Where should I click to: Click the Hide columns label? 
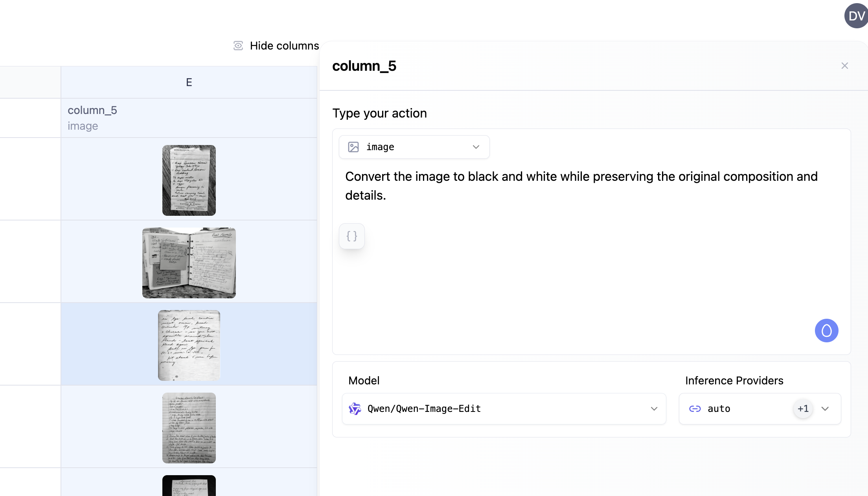[285, 46]
